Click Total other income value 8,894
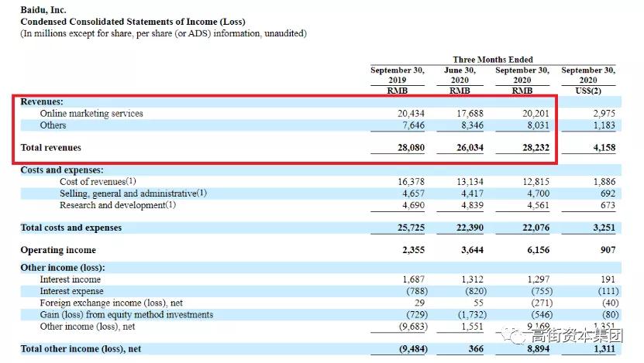The height and width of the screenshot is (363, 644). coord(538,349)
